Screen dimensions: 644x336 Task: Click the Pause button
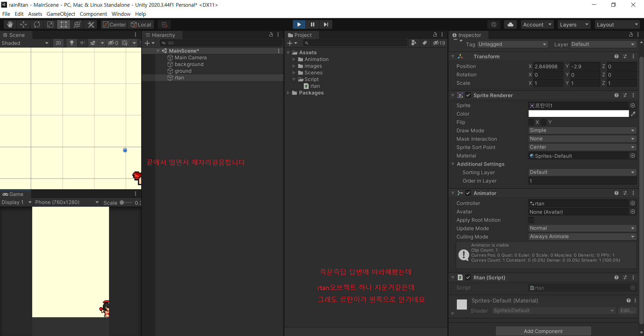(x=313, y=24)
